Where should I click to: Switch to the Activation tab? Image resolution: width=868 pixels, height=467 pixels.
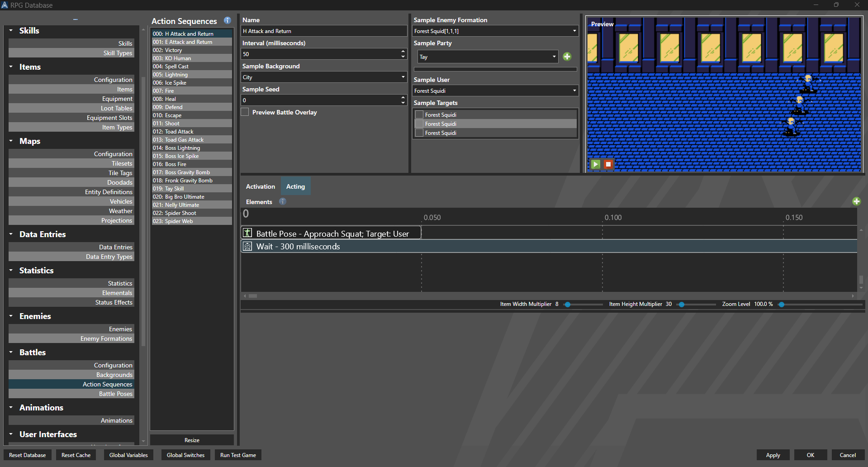point(260,186)
